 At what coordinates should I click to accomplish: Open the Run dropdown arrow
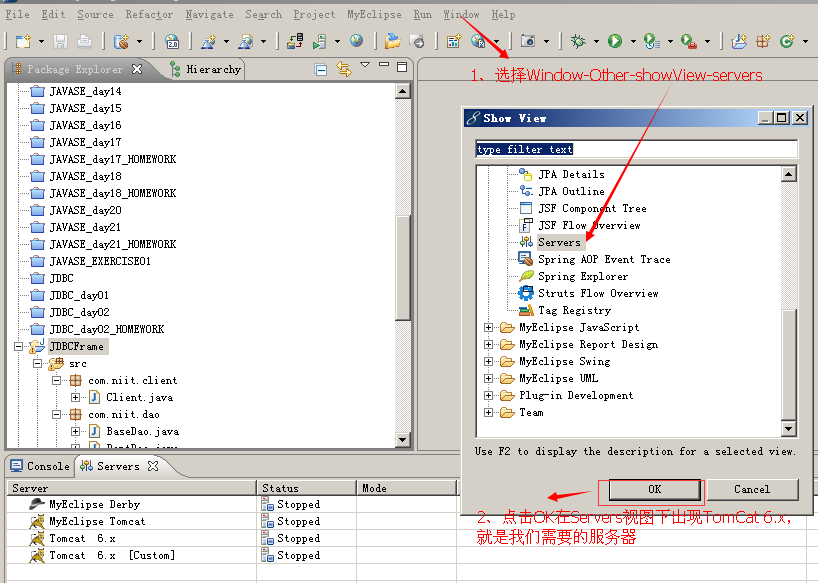pyautogui.click(x=633, y=41)
